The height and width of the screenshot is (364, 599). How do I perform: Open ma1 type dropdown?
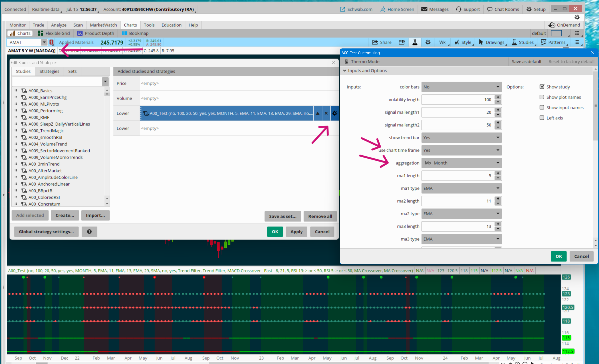[461, 188]
